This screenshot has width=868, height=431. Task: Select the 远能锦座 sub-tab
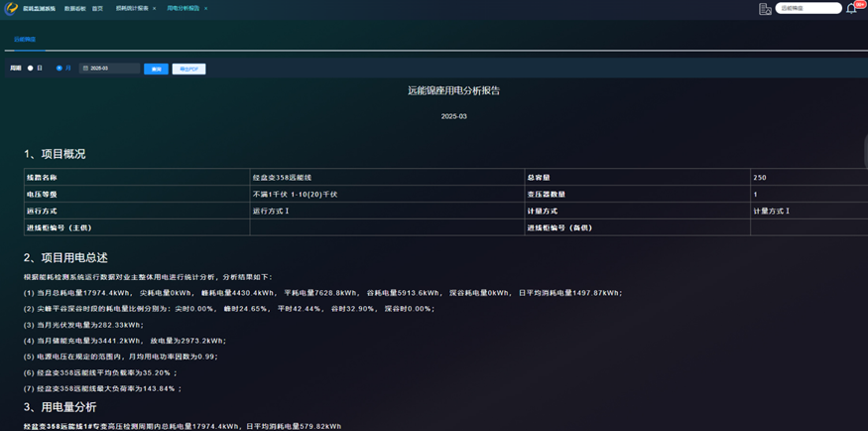(25, 40)
